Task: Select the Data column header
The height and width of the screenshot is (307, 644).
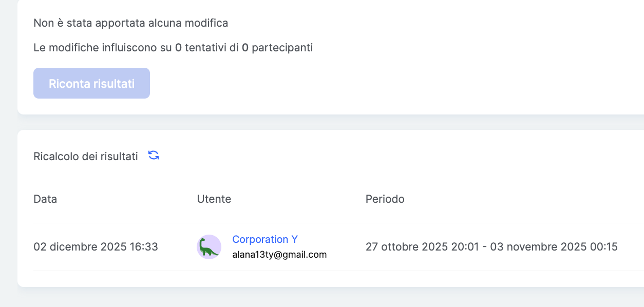Action: (45, 199)
